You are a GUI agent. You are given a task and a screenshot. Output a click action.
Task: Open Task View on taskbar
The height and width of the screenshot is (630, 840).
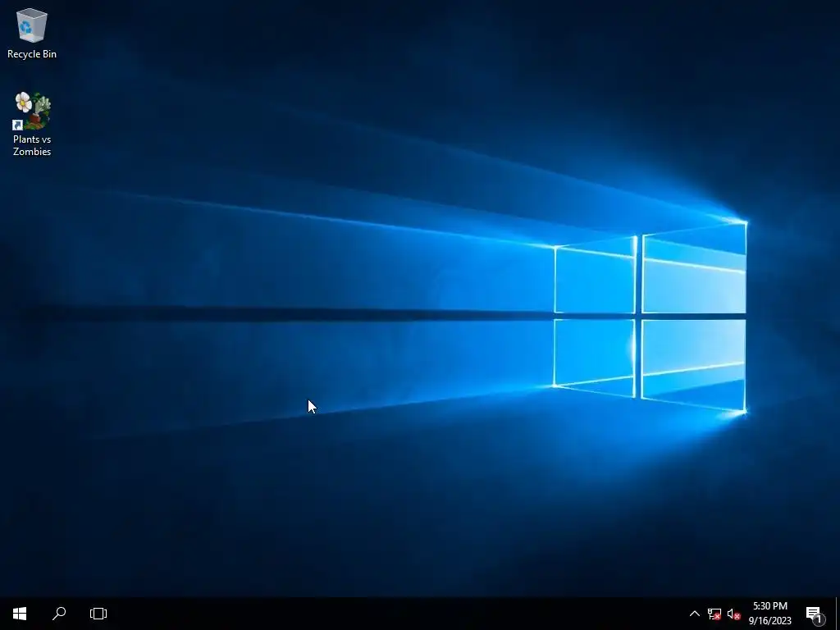tap(98, 614)
